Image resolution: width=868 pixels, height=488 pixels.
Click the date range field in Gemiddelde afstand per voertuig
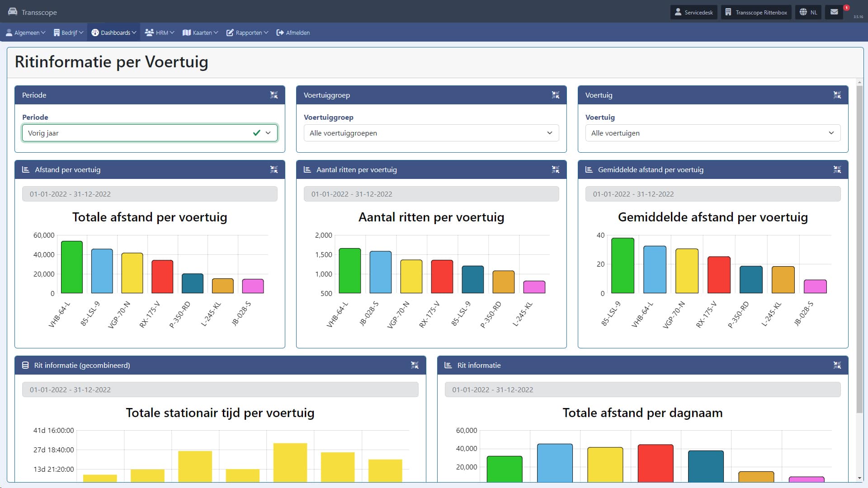[x=713, y=194]
